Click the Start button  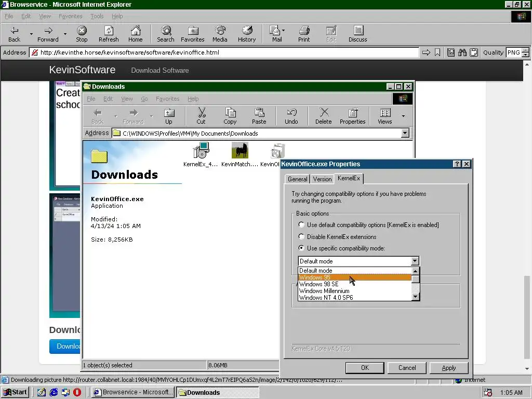(x=15, y=392)
